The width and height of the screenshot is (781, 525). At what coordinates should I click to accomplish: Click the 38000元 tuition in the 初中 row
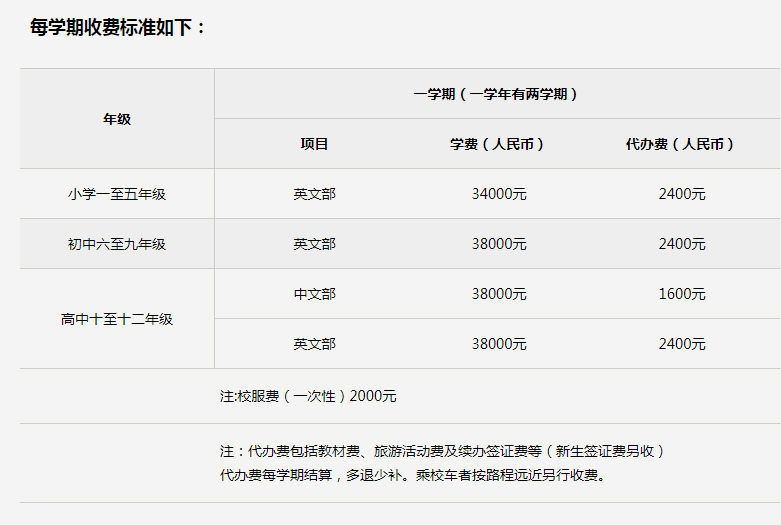[498, 244]
